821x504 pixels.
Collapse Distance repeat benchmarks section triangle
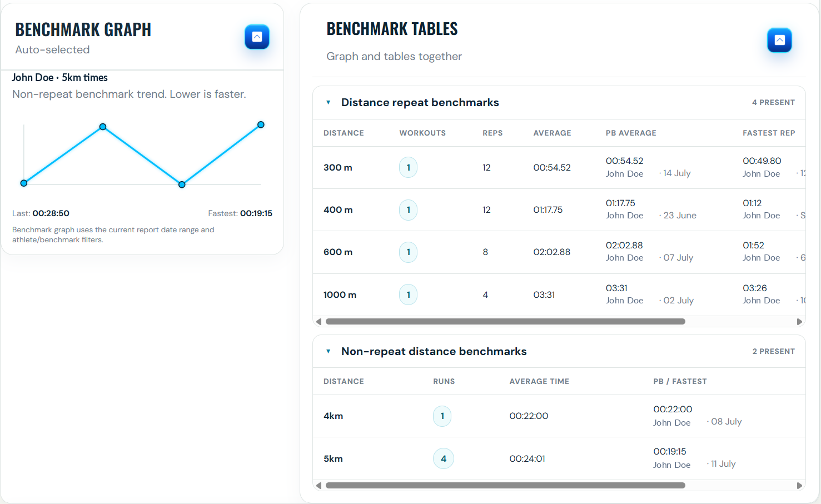[329, 102]
